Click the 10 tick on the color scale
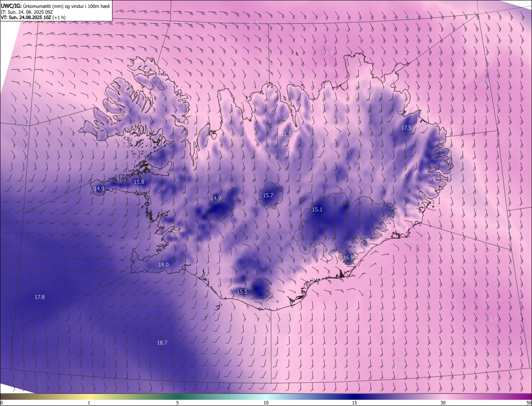Viewport: 532px width, 406px height. click(266, 403)
